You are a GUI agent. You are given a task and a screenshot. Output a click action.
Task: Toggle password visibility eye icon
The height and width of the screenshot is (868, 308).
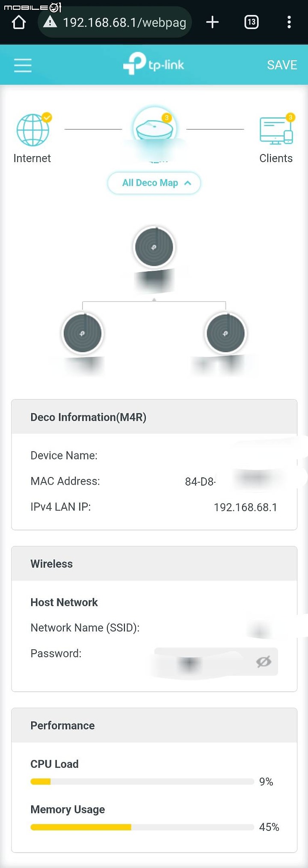[264, 661]
